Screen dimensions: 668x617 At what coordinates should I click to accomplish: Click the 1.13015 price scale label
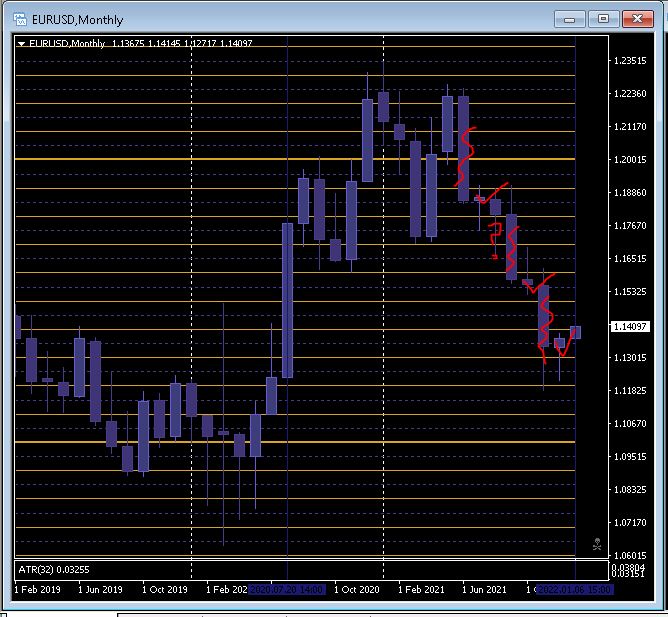click(x=630, y=358)
